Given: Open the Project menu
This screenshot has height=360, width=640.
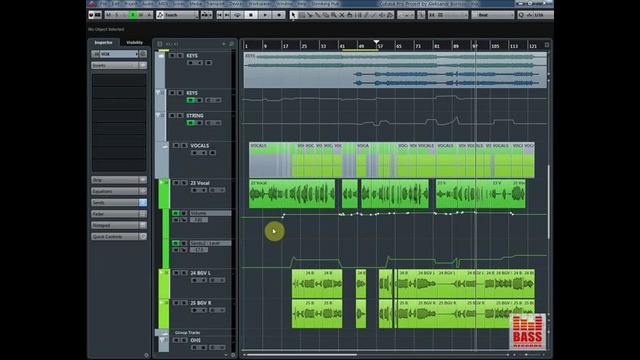Looking at the screenshot, I should [x=131, y=4].
